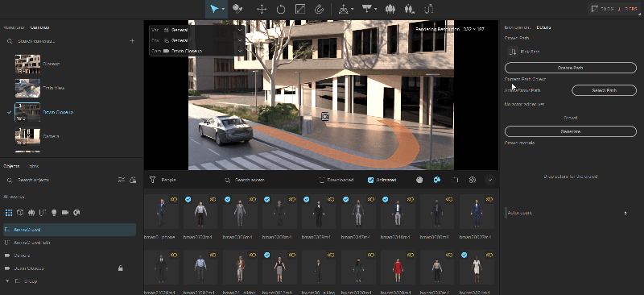Select the bman0103m4 asset thumbnail
Image resolution: width=644 pixels, height=295 pixels.
(x=200, y=211)
